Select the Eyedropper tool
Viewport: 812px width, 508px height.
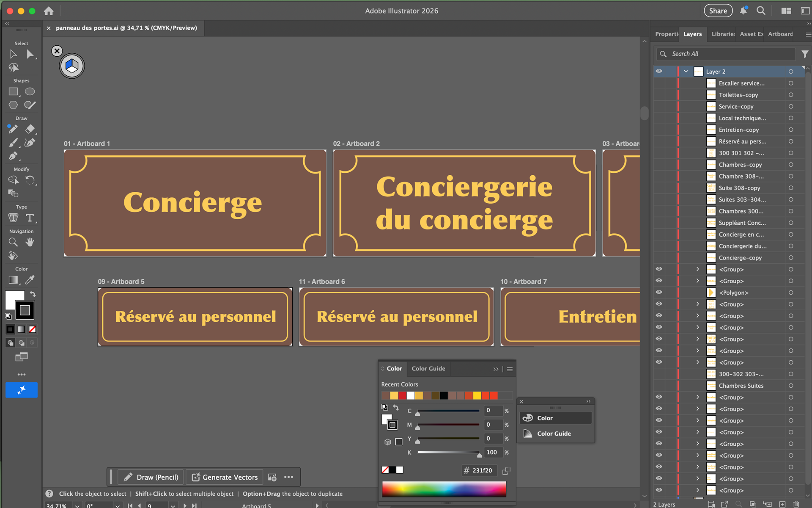point(30,280)
